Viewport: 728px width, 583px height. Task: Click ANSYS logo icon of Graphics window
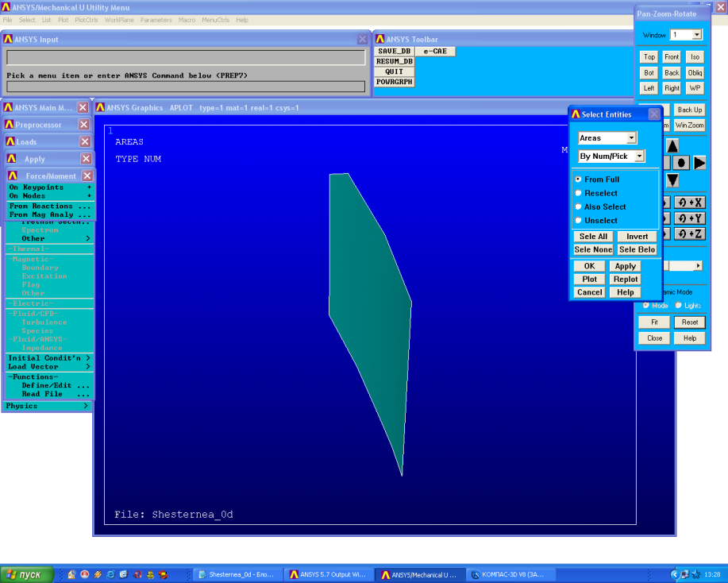pyautogui.click(x=100, y=107)
